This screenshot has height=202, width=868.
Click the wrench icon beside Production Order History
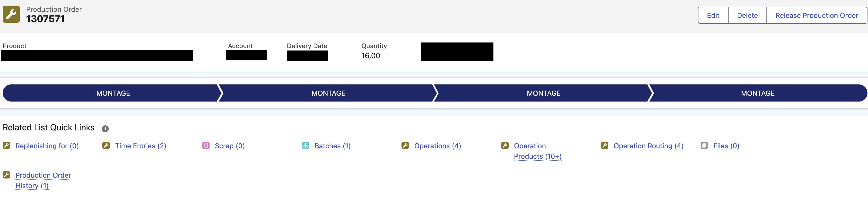(x=6, y=175)
